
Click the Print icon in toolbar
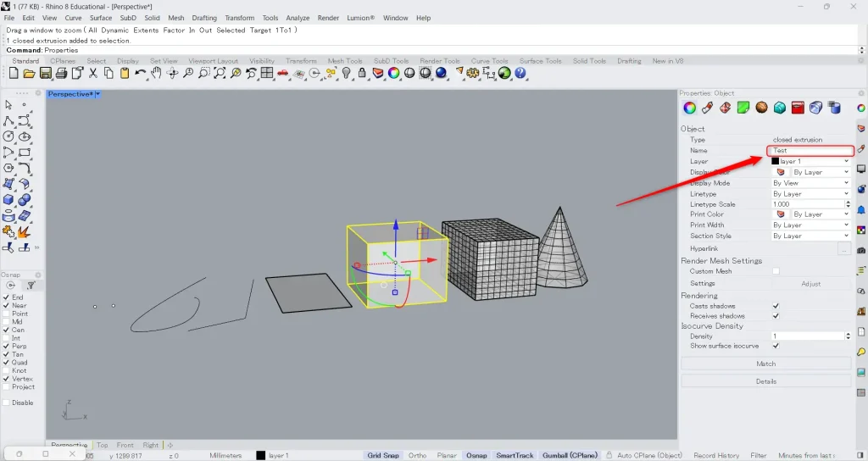pos(61,74)
